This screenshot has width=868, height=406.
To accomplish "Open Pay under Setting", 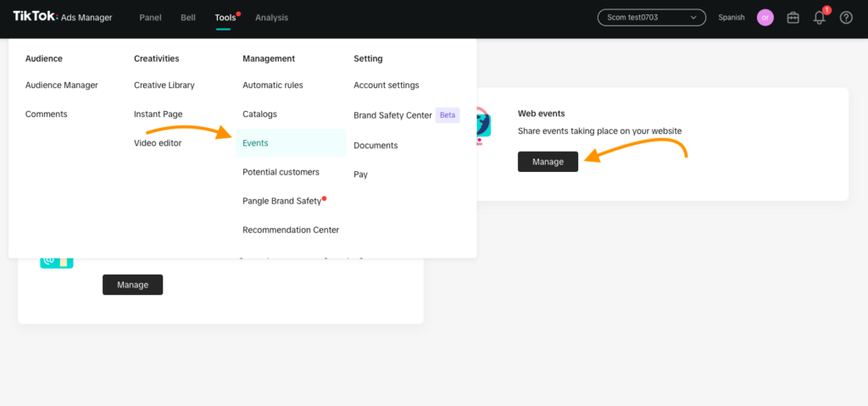I will point(360,175).
